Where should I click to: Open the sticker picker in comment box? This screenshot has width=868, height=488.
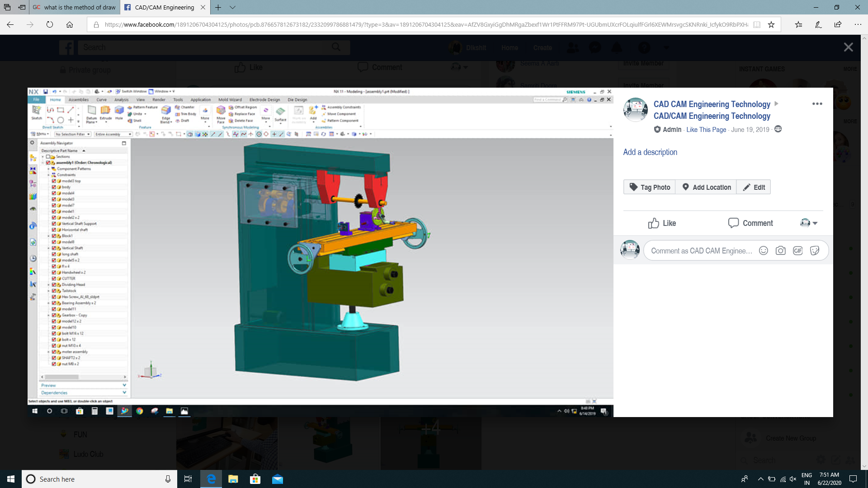815,251
